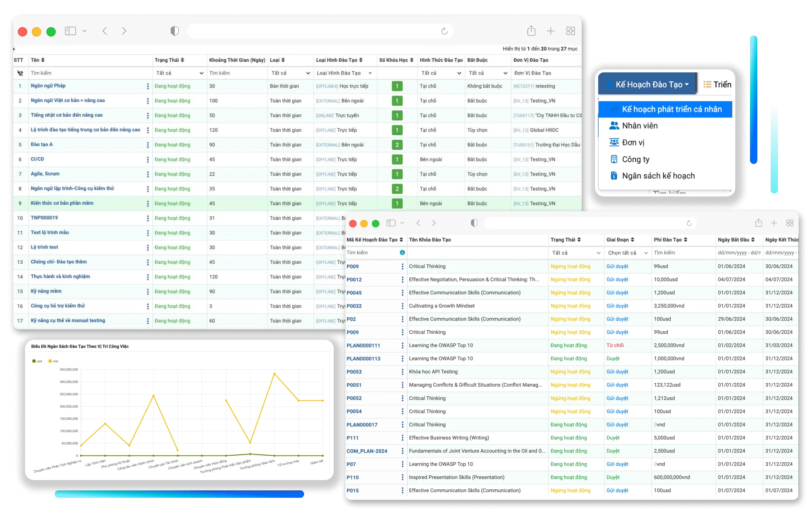
Task: Open row menu for PLAN0000111
Action: point(402,345)
